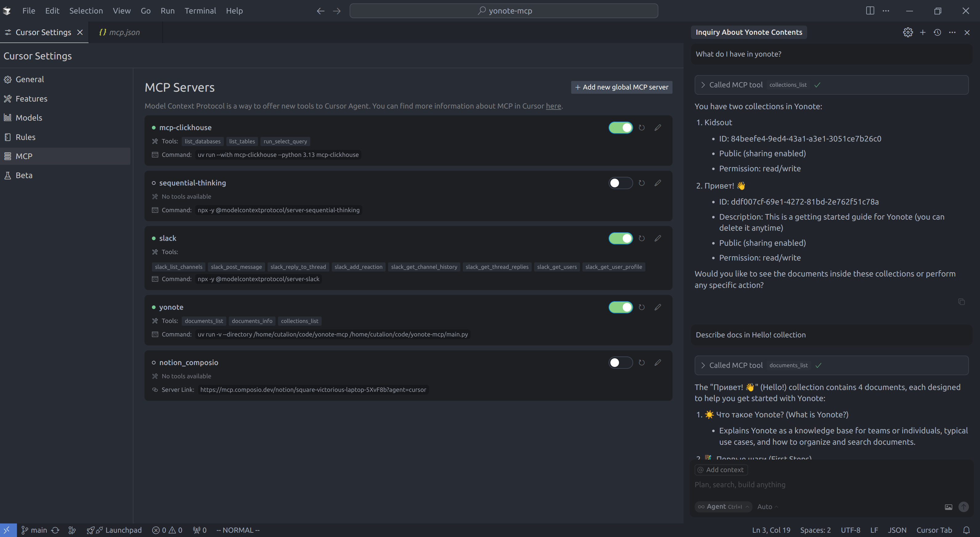Image resolution: width=980 pixels, height=537 pixels.
Task: Expand the documents_list MCP tool call
Action: tap(703, 365)
